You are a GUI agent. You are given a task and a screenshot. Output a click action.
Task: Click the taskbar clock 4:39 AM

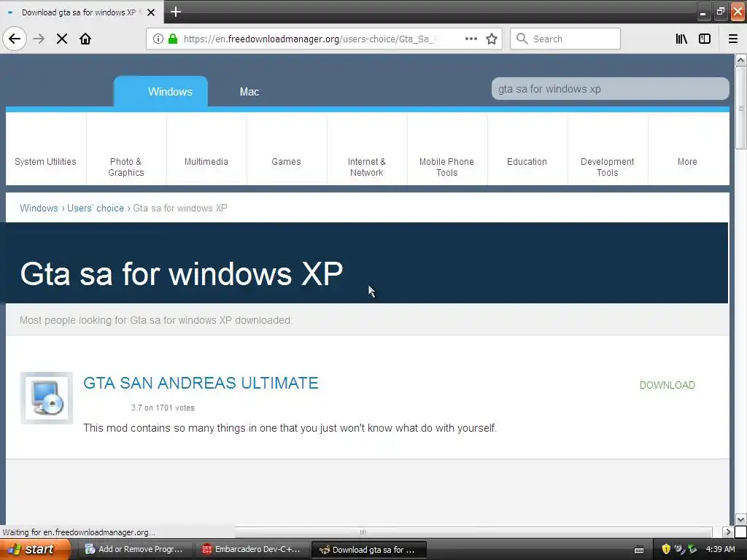pyautogui.click(x=720, y=549)
